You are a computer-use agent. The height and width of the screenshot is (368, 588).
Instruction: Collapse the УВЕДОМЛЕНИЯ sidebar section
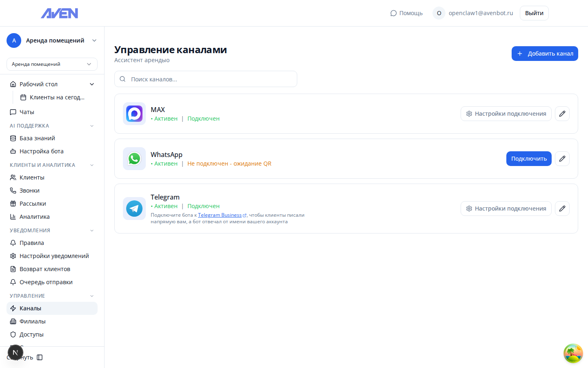click(92, 231)
